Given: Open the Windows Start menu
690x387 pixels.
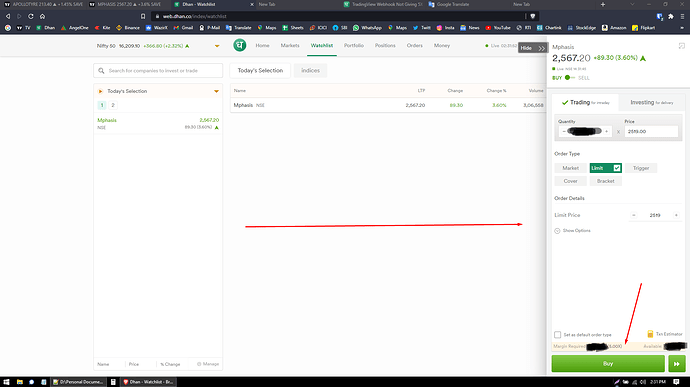Looking at the screenshot, I should 6,382.
